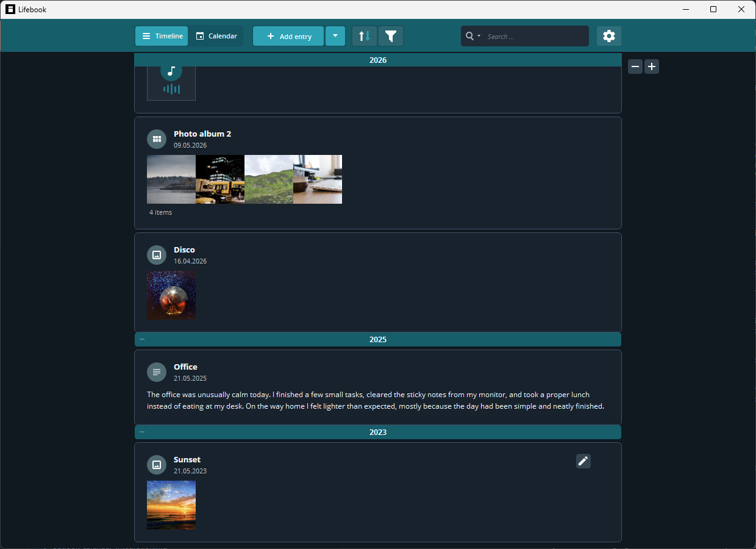Click the date 21.05.2023
Viewport: 756px width, 549px height.
[x=190, y=471]
